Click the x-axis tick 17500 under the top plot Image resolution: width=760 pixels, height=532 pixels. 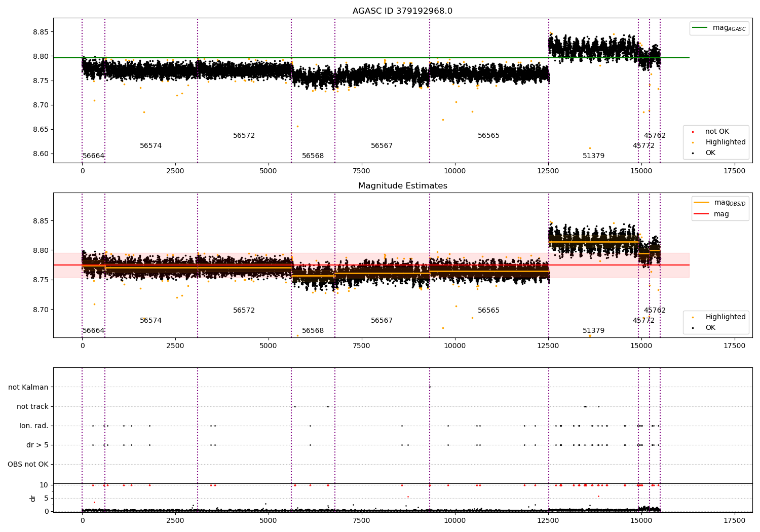734,171
